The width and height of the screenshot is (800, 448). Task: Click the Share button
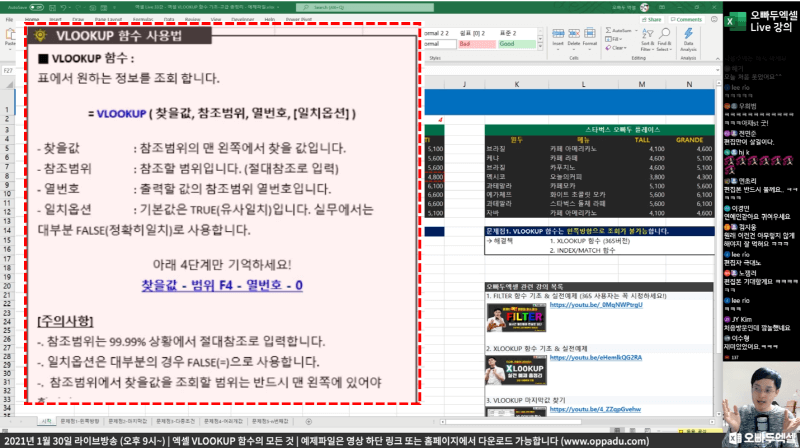(652, 19)
